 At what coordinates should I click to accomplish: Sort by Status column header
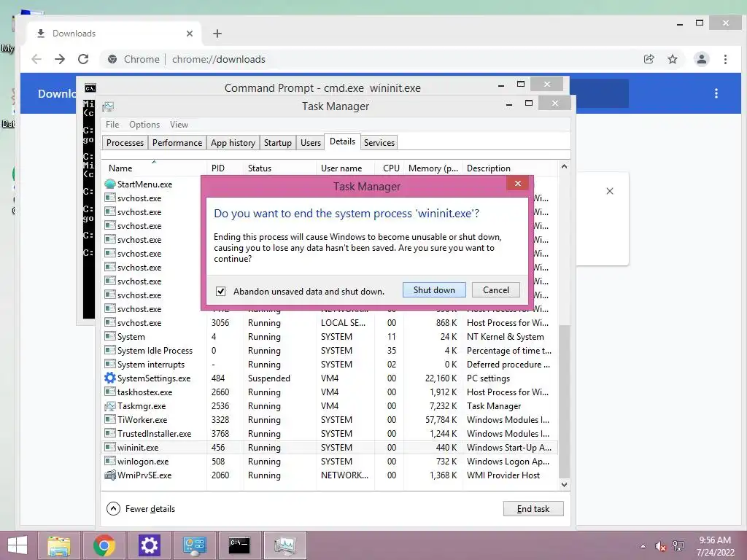pyautogui.click(x=279, y=168)
